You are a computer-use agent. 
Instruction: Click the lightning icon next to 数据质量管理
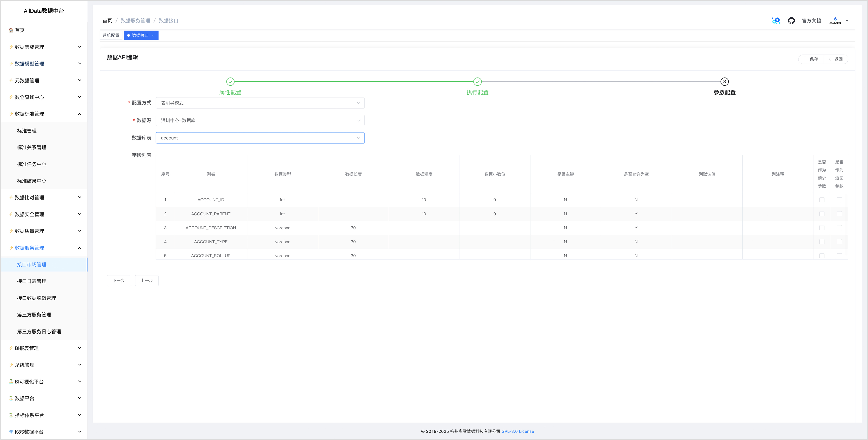point(11,231)
